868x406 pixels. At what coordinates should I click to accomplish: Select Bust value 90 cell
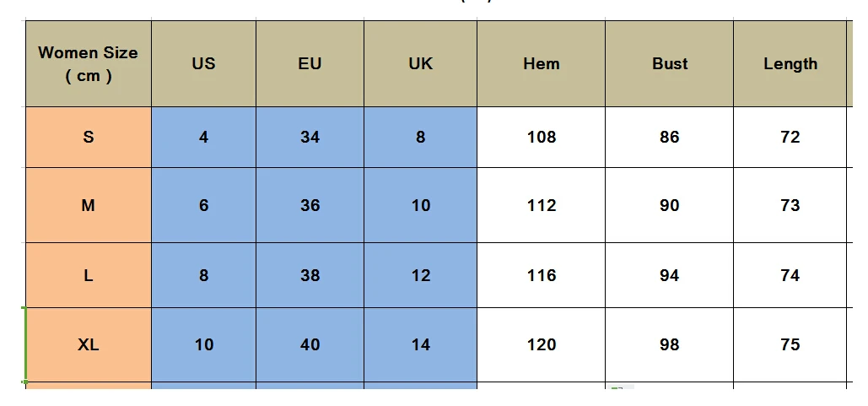pyautogui.click(x=669, y=205)
